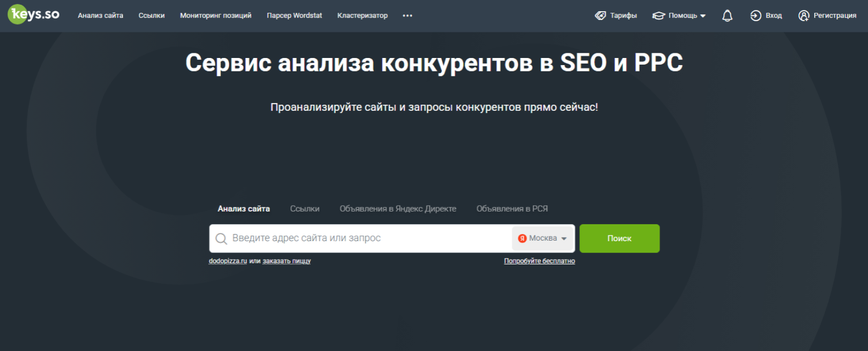
Task: Click the keys.so logo
Action: coord(34,14)
